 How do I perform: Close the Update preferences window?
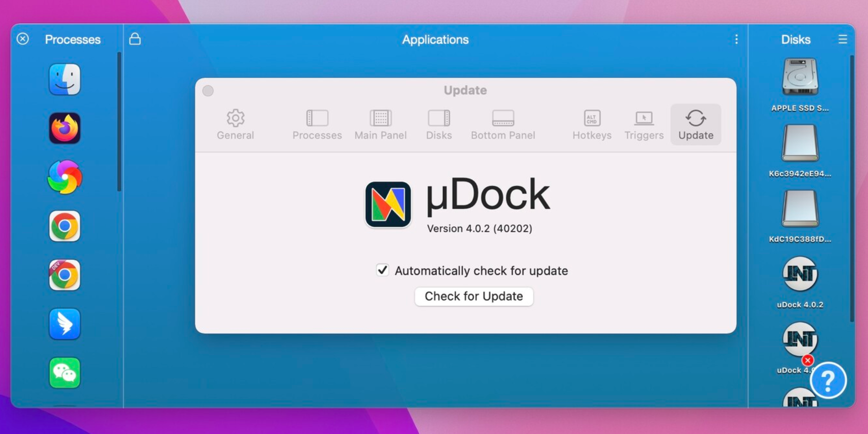coord(208,91)
